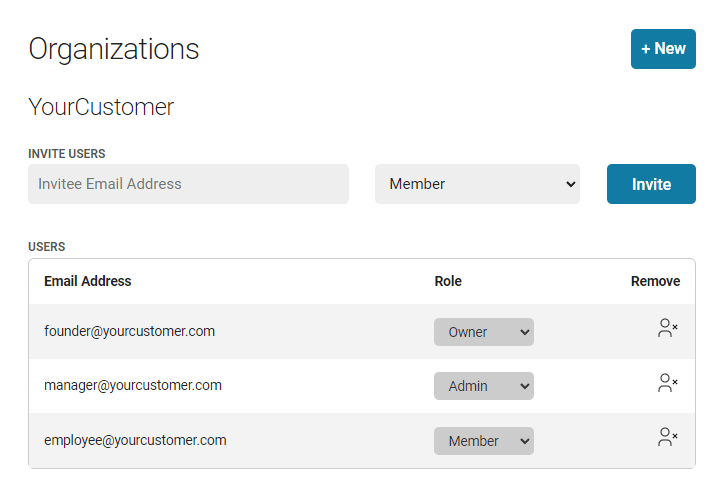Click the Remove column header
Viewport: 724px width, 497px height.
[655, 281]
